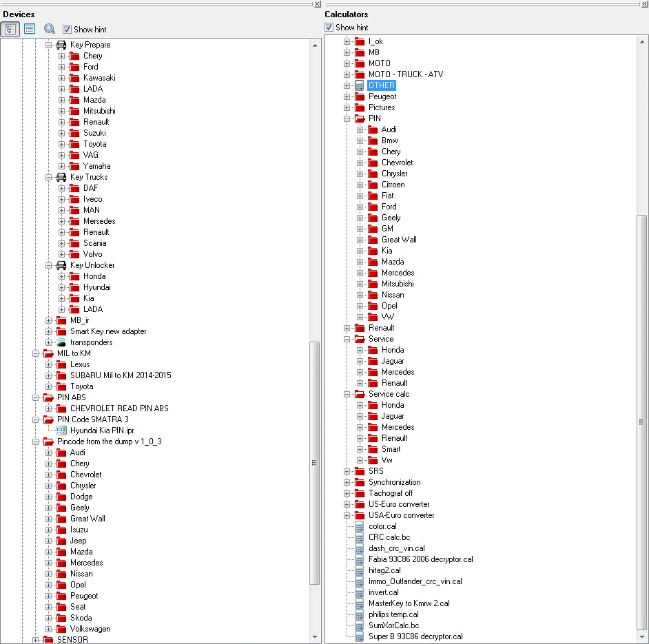Expand the MB_ir folder

(48, 320)
